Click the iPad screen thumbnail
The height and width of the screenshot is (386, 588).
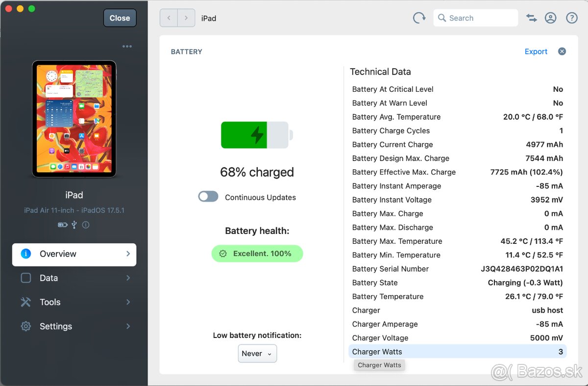(74, 119)
